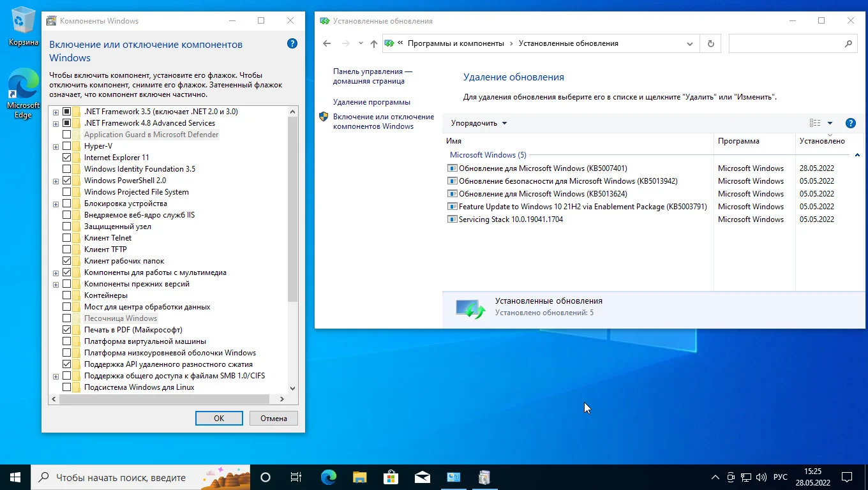Open the volume control in system tray
This screenshot has height=490, width=868.
coord(761,477)
